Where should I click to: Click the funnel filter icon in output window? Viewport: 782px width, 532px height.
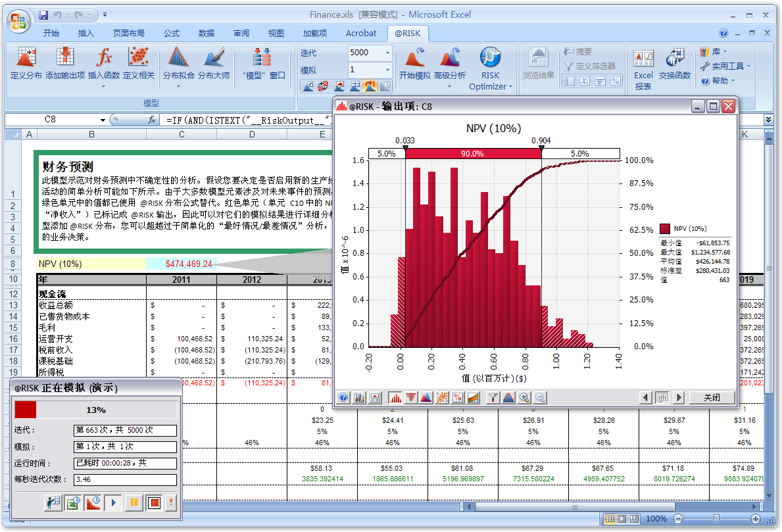(x=493, y=397)
